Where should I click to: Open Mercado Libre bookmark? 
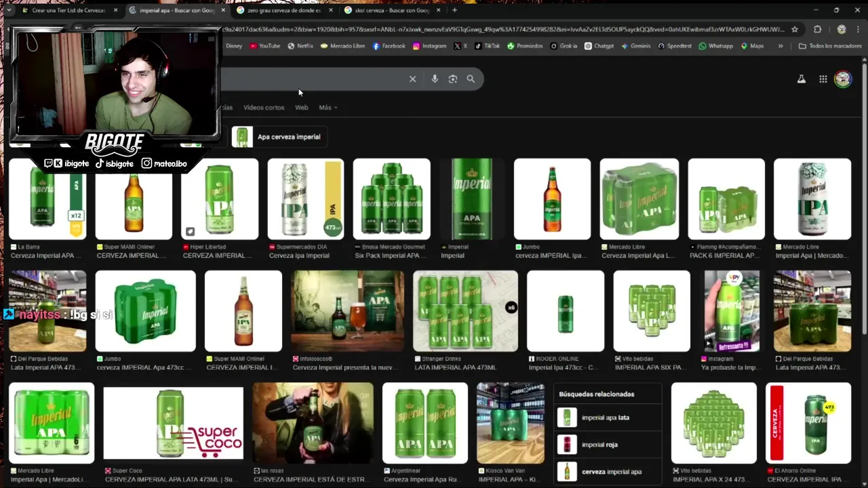click(342, 46)
